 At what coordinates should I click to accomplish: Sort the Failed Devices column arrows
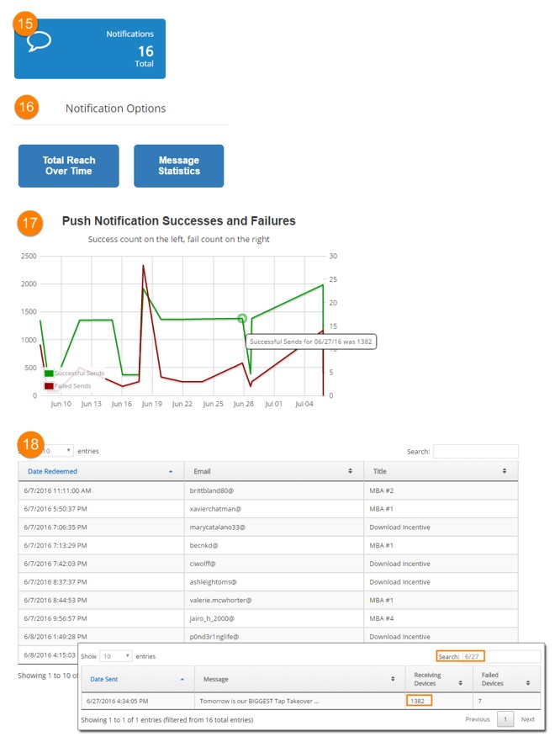click(528, 683)
